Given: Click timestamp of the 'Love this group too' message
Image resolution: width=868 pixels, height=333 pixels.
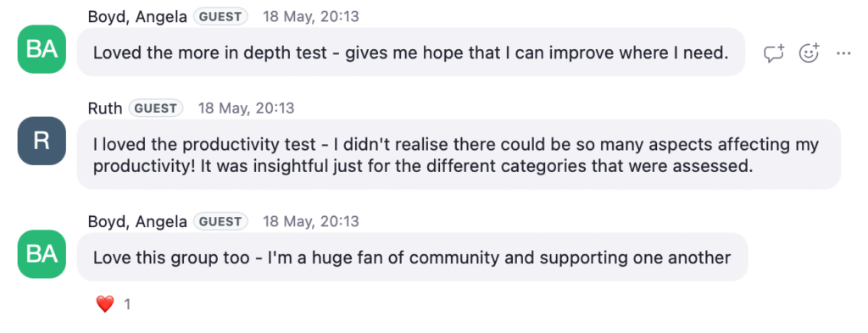Looking at the screenshot, I should (310, 222).
